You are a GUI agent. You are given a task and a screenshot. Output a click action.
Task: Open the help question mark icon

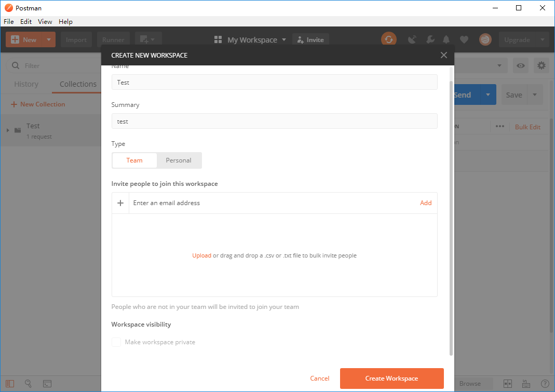click(x=545, y=384)
